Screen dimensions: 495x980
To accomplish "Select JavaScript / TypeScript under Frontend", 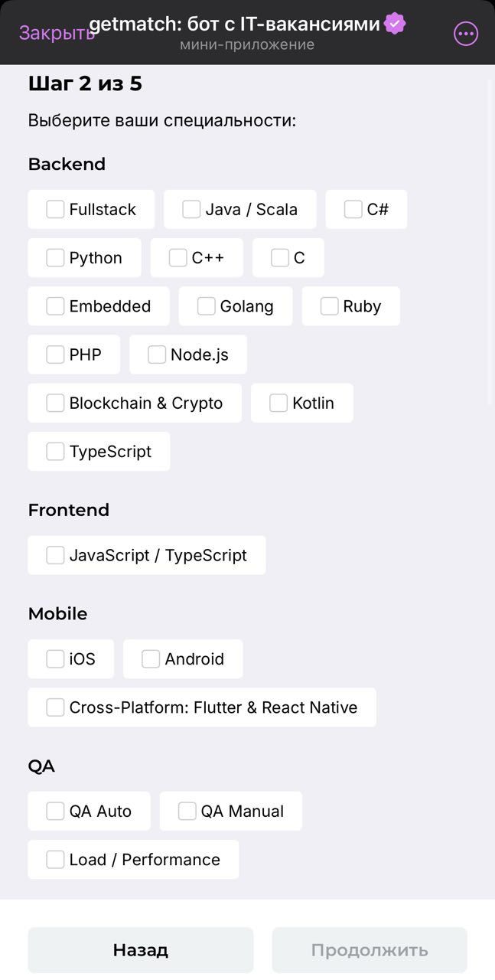I will 54,555.
